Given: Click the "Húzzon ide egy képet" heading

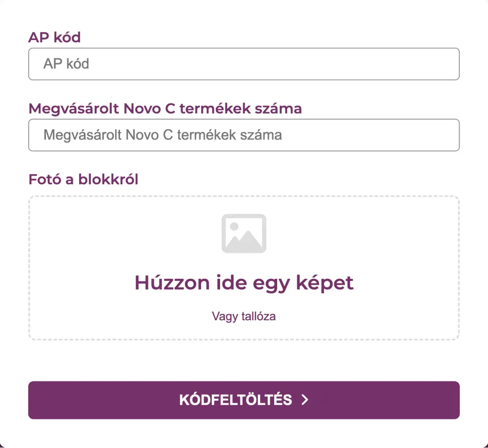Looking at the screenshot, I should point(244,283).
